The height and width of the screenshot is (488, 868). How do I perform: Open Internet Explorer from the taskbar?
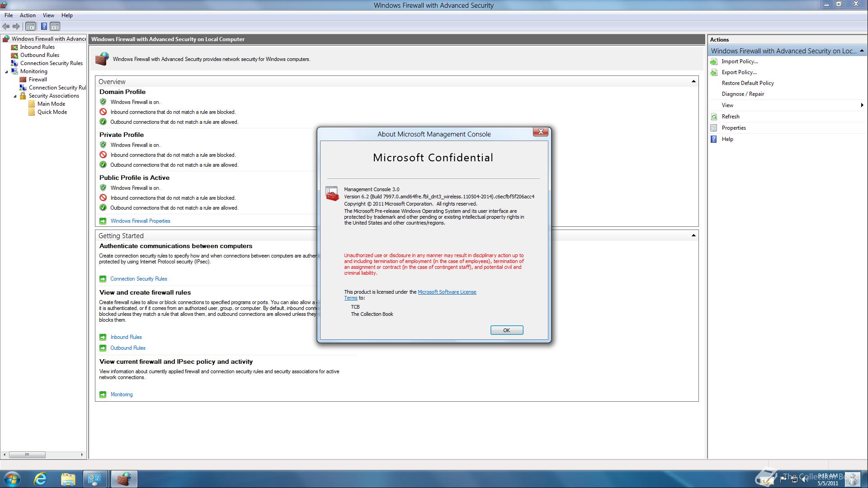[x=40, y=479]
